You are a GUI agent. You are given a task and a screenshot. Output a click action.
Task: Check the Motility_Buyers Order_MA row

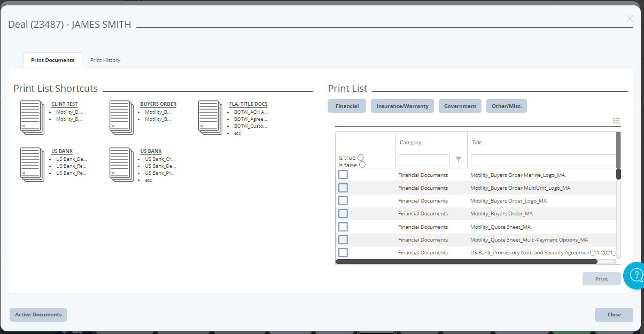(x=343, y=213)
